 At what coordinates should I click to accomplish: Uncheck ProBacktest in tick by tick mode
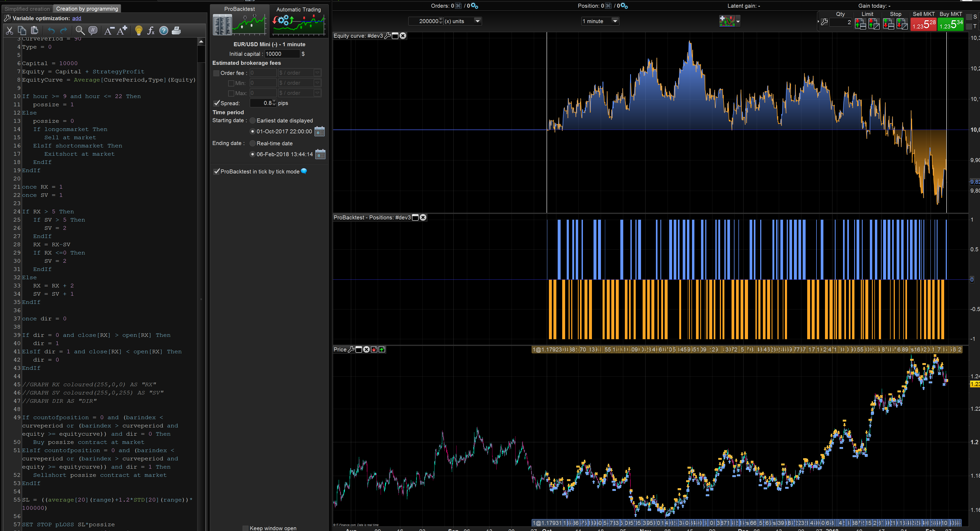click(x=217, y=172)
